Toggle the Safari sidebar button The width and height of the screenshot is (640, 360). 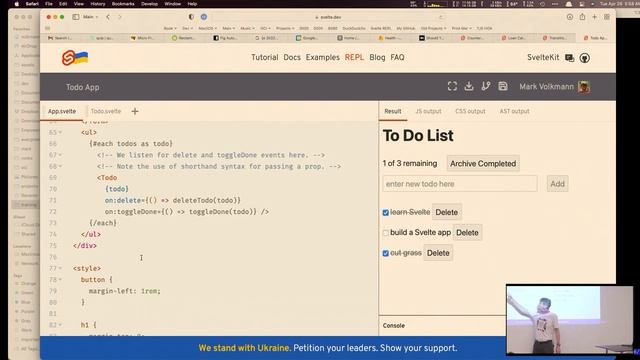[x=76, y=17]
